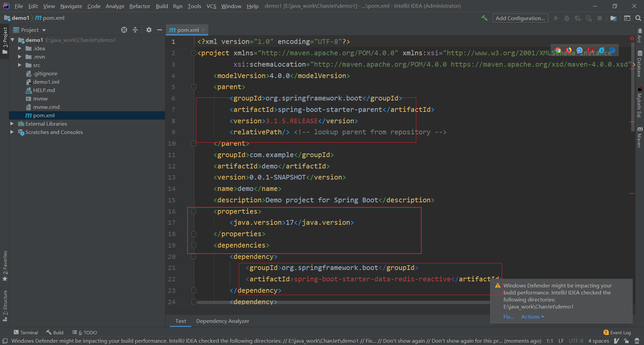Open the Event Log in the status bar
This screenshot has height=345, width=644.
(x=620, y=332)
